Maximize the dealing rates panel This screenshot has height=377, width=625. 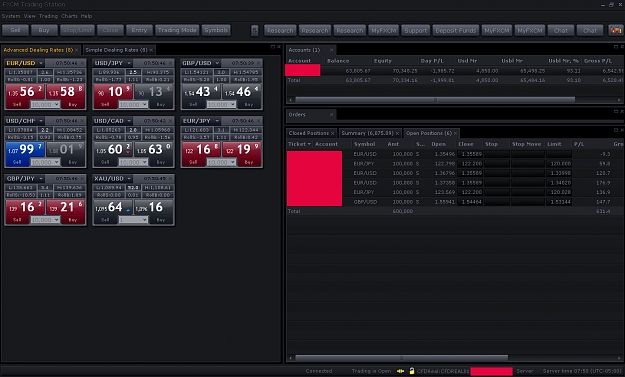coord(273,47)
